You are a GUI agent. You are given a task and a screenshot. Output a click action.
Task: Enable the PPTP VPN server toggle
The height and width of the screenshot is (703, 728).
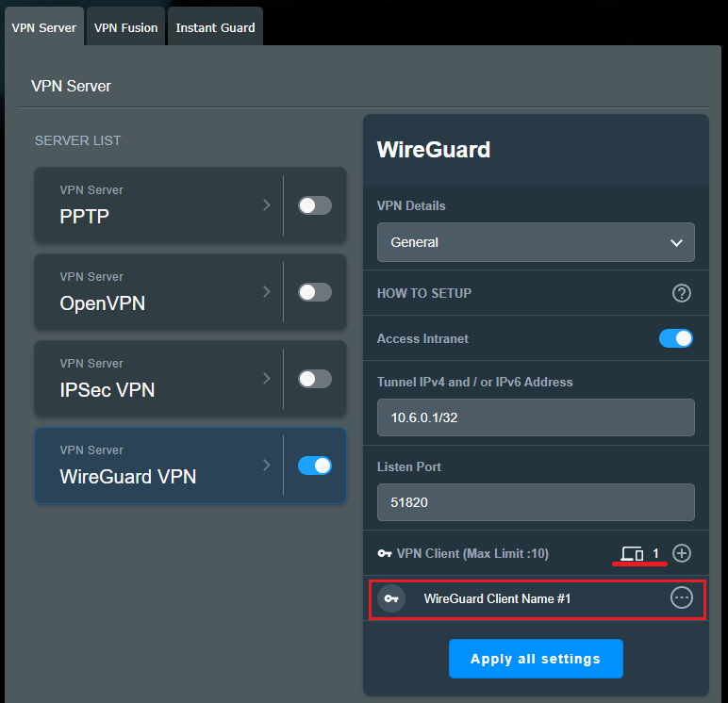[315, 205]
